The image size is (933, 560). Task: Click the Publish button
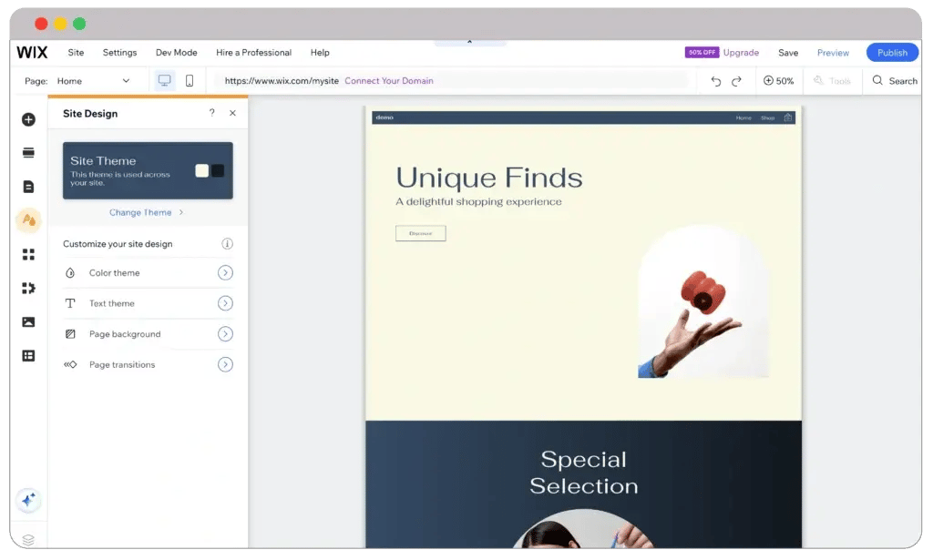892,53
